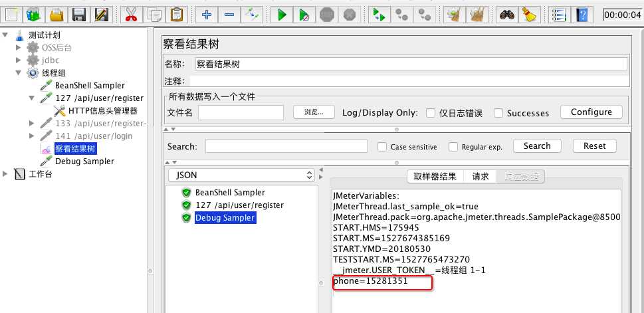Image resolution: width=644 pixels, height=313 pixels.
Task: Switch to the 请求 tab
Action: [480, 176]
